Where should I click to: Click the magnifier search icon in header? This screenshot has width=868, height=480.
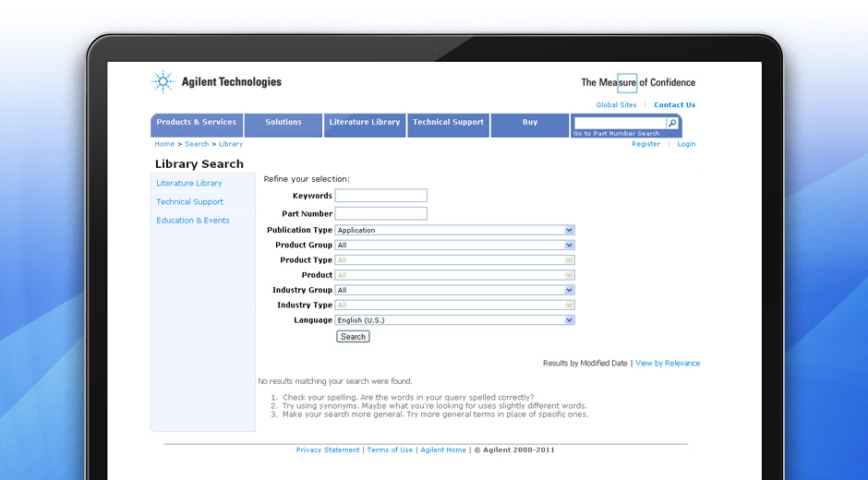[672, 123]
